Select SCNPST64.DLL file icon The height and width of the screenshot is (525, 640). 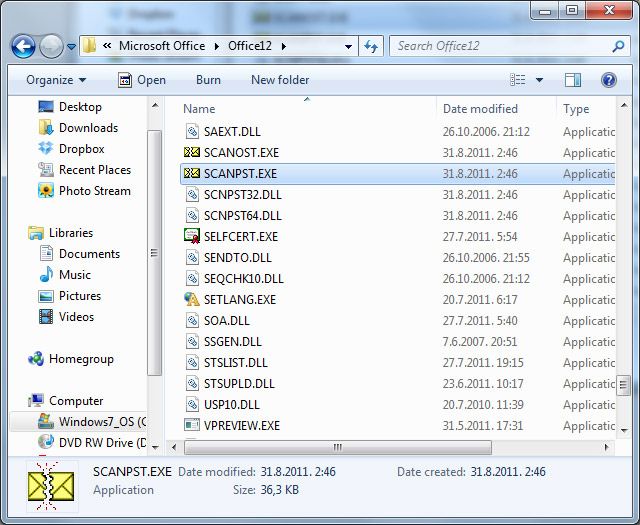pyautogui.click(x=192, y=216)
